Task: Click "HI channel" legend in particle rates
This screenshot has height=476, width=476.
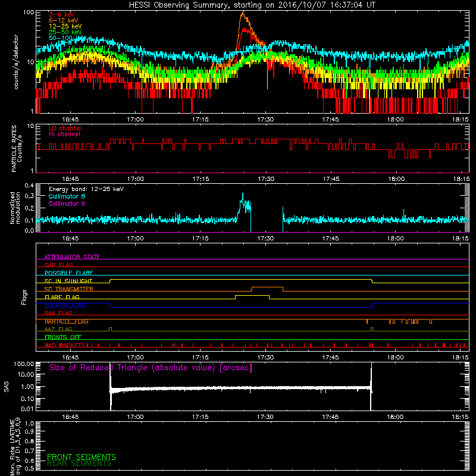Action: pyautogui.click(x=65, y=134)
